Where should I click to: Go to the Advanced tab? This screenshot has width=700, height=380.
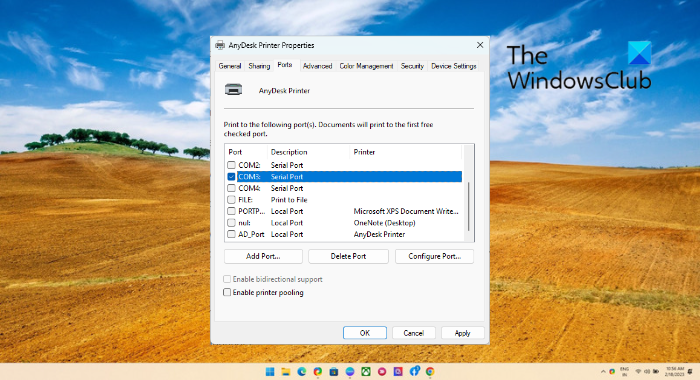(x=317, y=66)
